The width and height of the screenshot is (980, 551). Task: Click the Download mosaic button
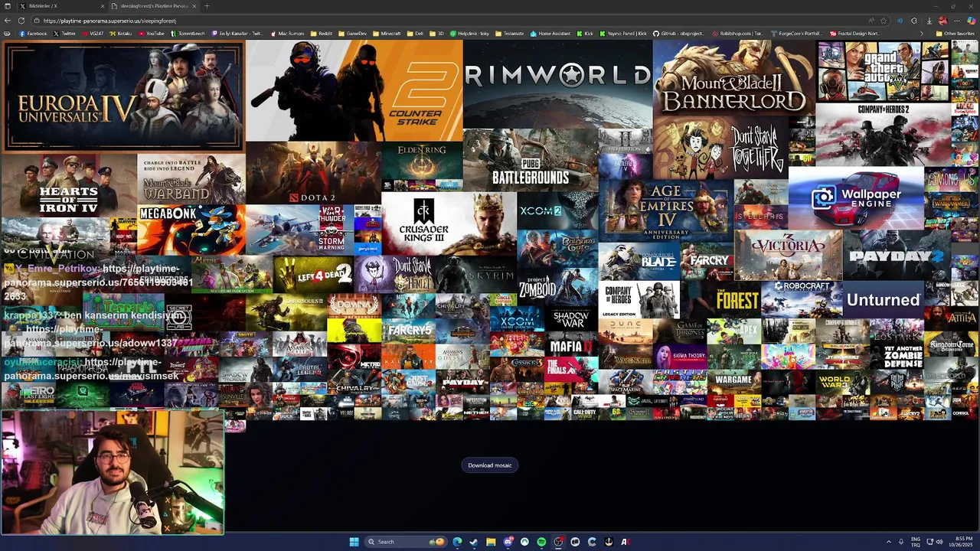pyautogui.click(x=490, y=465)
